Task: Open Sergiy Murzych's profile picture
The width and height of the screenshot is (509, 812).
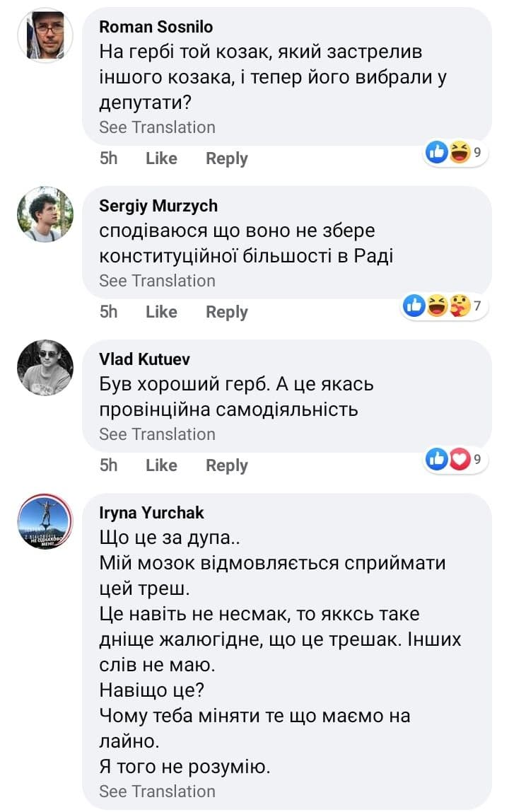Action: pos(45,214)
